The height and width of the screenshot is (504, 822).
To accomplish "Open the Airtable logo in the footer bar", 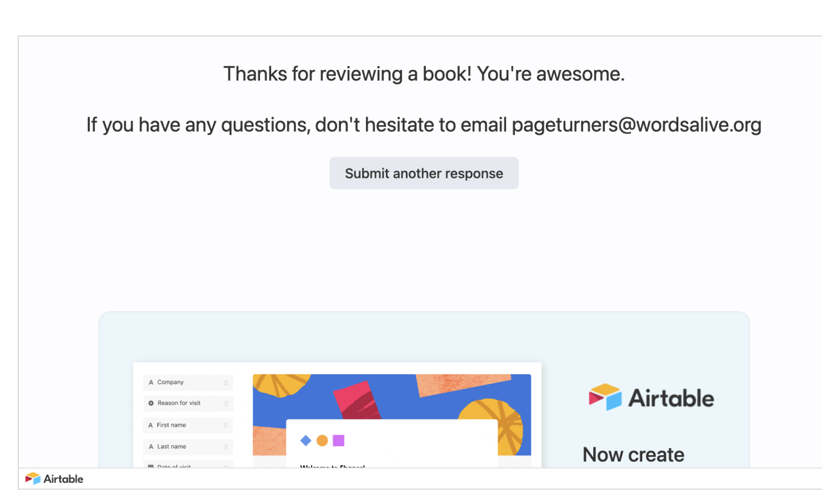I will click(55, 478).
